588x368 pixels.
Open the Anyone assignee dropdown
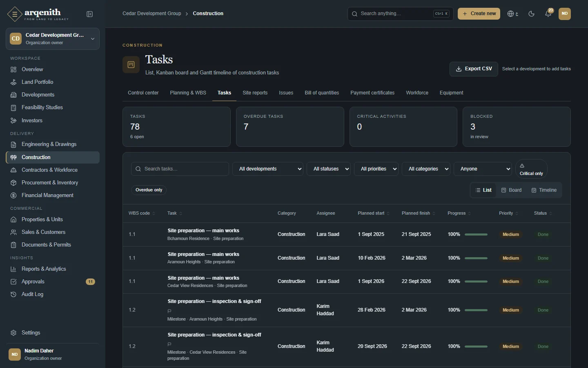(483, 169)
